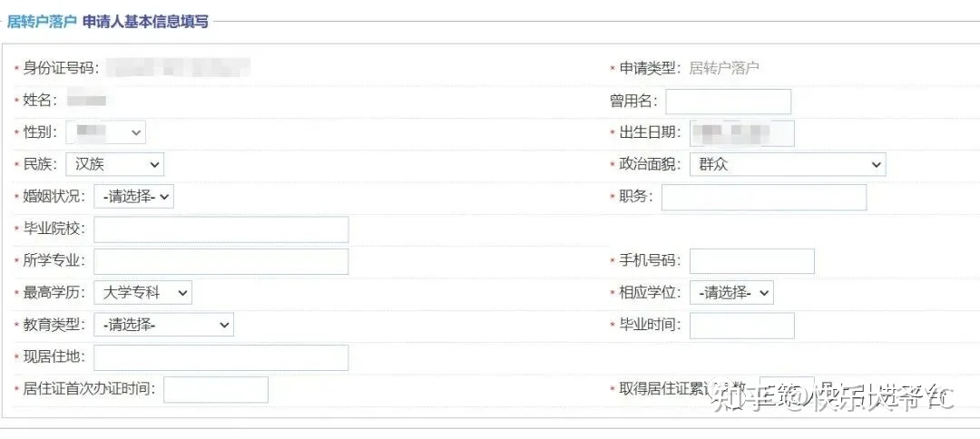980x439 pixels.
Task: Click the 毕业院校 input field
Action: tap(221, 229)
